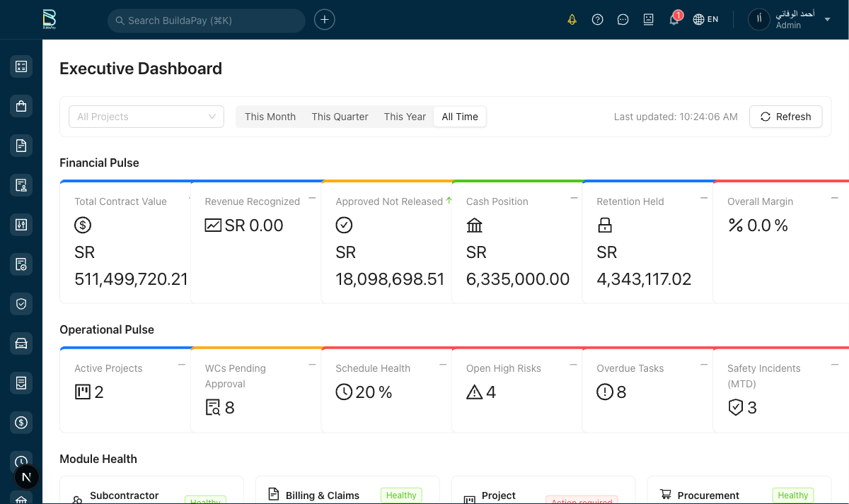This screenshot has height=504, width=849.
Task: Click percent icon in Overall Margin card
Action: point(736,225)
